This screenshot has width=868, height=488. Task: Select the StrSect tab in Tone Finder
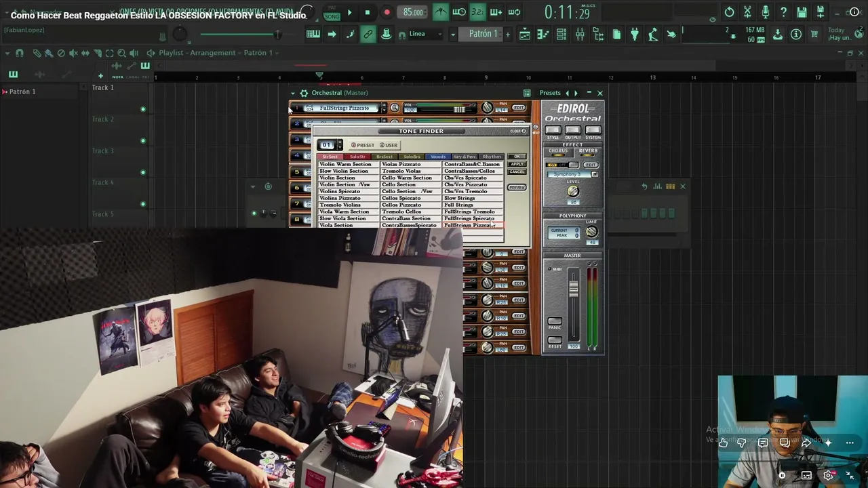tap(330, 157)
